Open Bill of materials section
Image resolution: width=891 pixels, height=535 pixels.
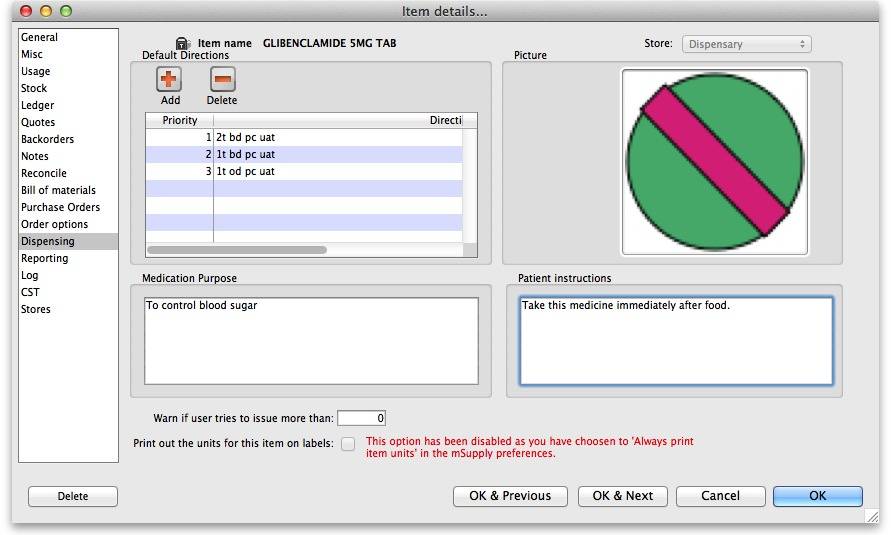[58, 190]
